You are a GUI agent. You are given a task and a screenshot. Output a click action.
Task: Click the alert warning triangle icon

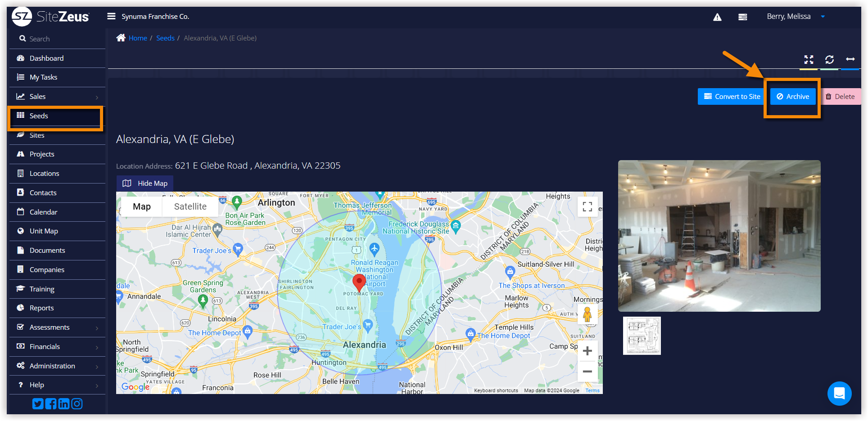point(717,17)
